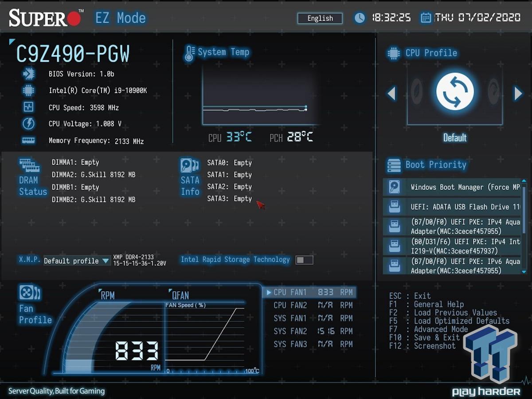Select the dimmed CPU profile right of Default
The image size is (532, 399).
(493, 91)
